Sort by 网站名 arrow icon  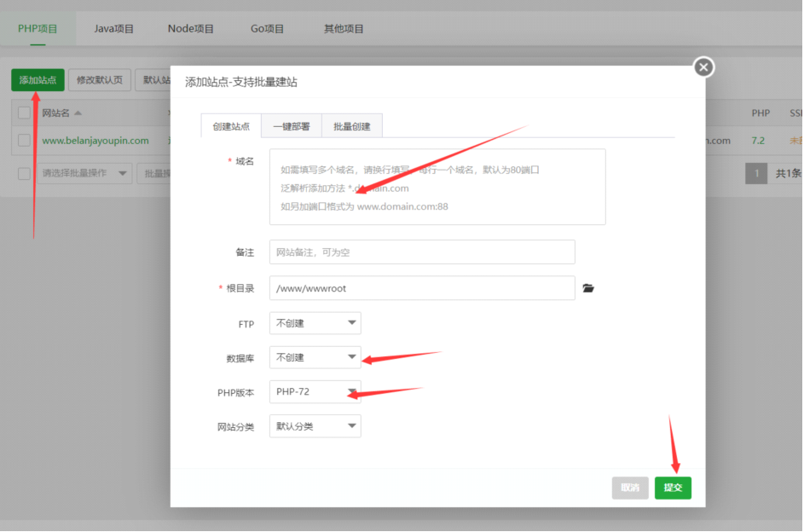pos(78,113)
